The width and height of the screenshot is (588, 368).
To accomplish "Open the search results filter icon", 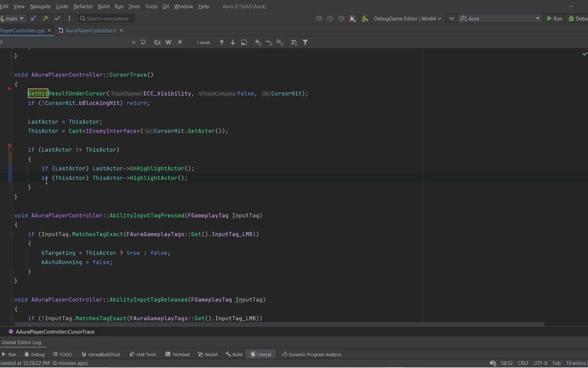I will coord(305,42).
